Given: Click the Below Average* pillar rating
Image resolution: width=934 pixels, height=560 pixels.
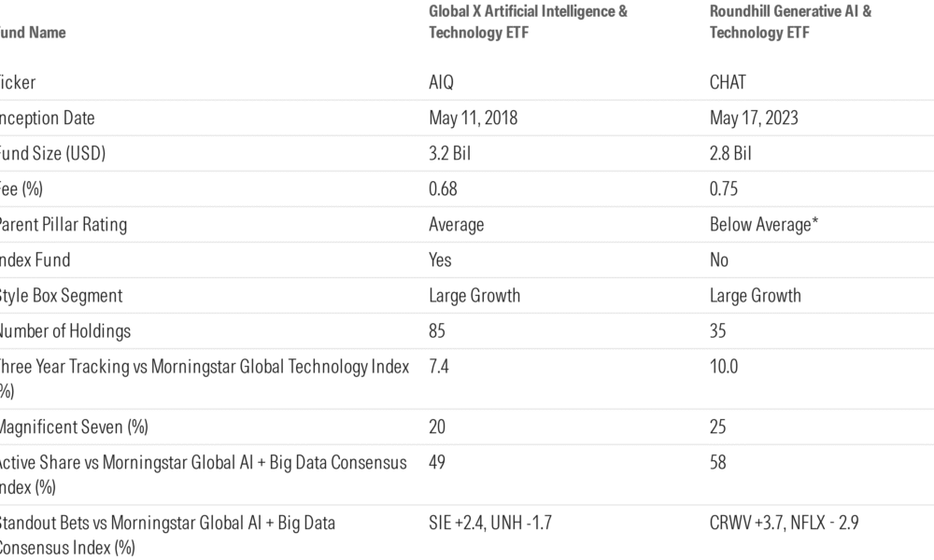Looking at the screenshot, I should [764, 225].
